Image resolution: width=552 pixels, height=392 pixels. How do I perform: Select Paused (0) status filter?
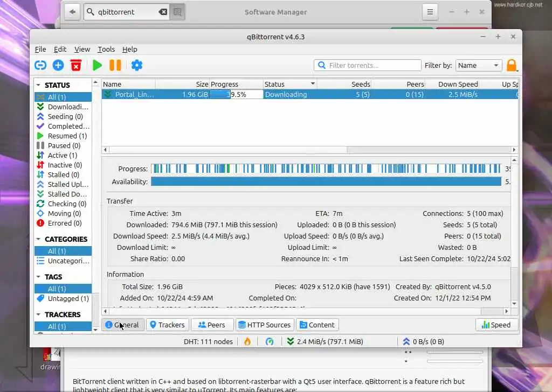coord(63,145)
